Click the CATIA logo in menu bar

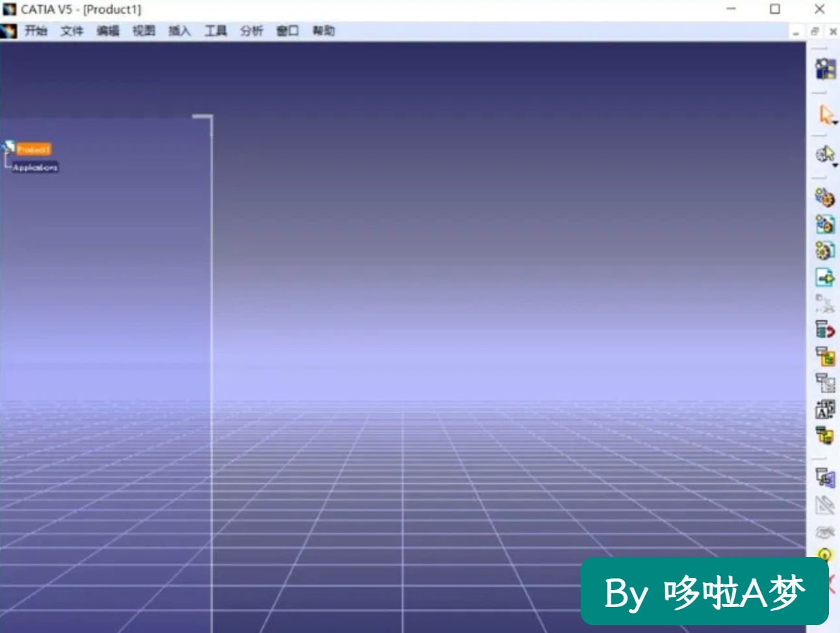pos(8,31)
